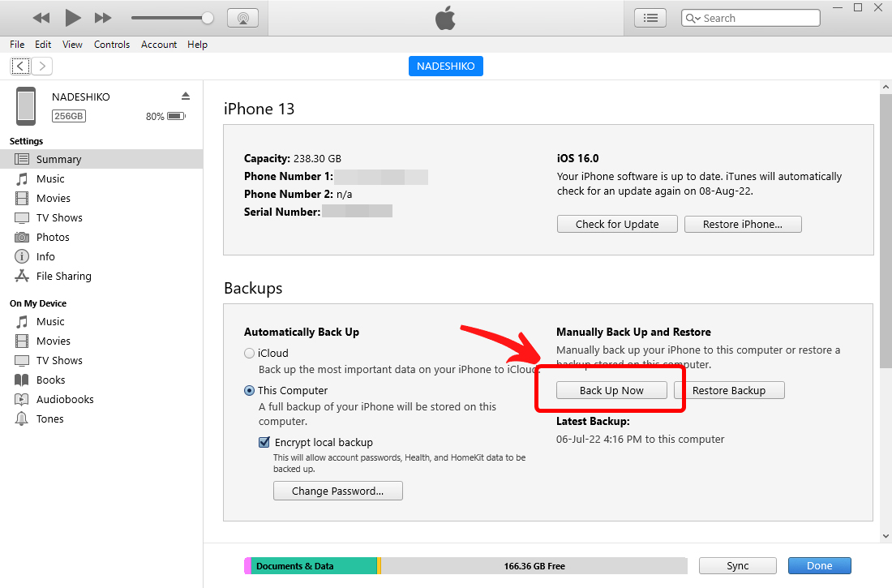Click the Photos camera icon
The image size is (892, 588).
[x=22, y=238]
